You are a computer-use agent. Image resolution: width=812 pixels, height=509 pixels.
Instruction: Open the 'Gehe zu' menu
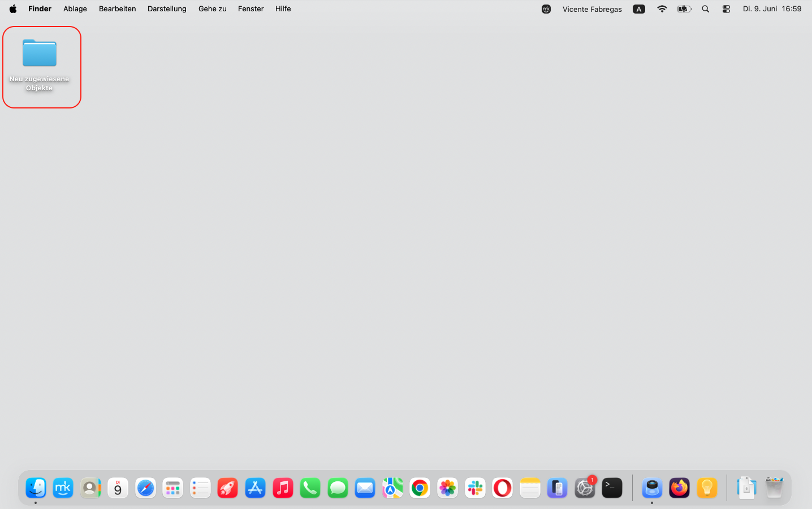coord(212,8)
